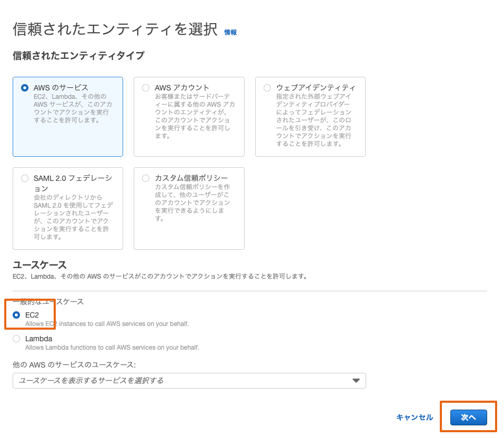
Task: Open the 情報 link beside the page title
Action: click(230, 32)
